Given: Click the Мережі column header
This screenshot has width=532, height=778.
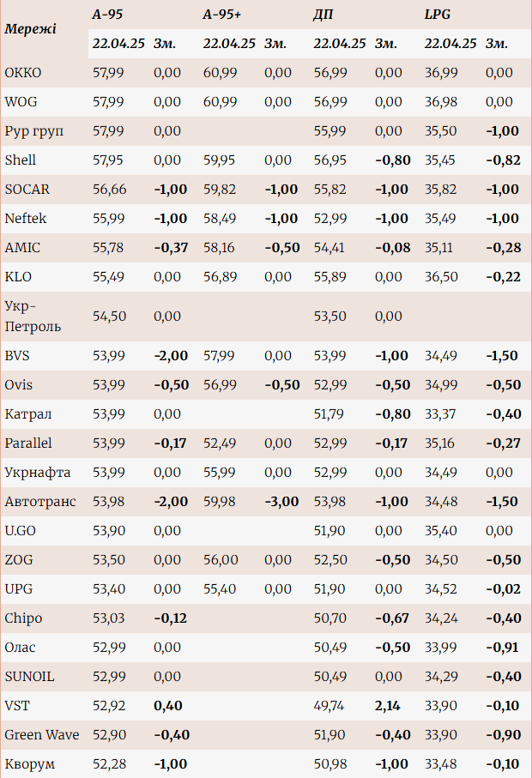Looking at the screenshot, I should [x=31, y=29].
